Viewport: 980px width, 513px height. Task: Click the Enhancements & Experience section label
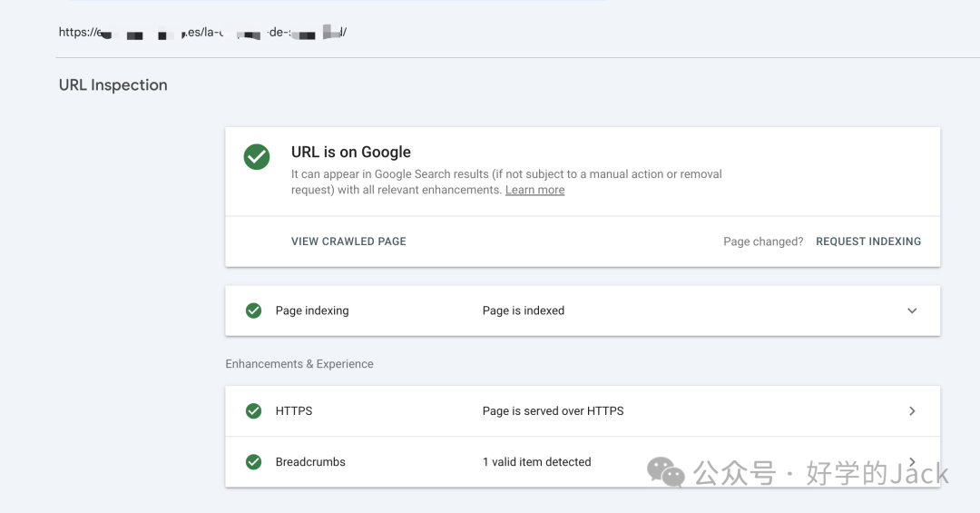299,364
